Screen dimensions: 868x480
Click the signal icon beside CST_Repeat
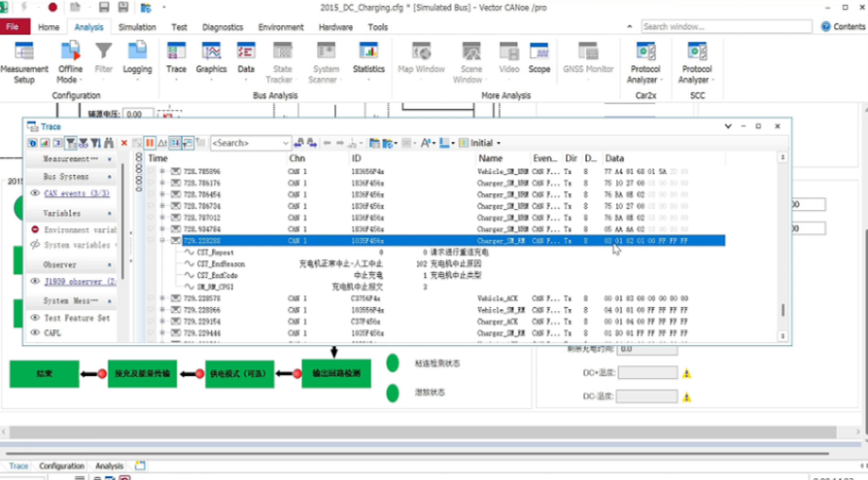(x=190, y=253)
